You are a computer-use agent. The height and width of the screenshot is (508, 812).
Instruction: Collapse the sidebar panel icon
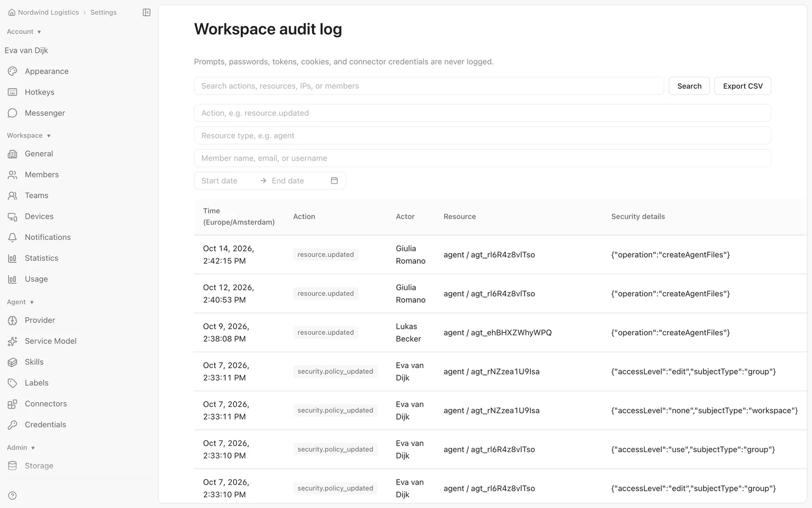tap(147, 12)
